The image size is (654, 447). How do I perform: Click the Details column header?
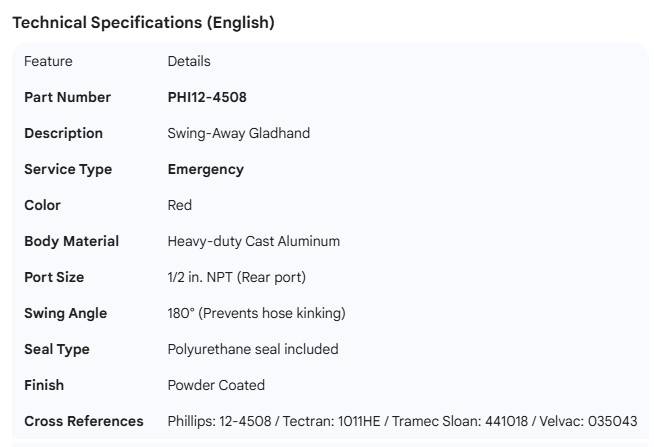[x=189, y=61]
